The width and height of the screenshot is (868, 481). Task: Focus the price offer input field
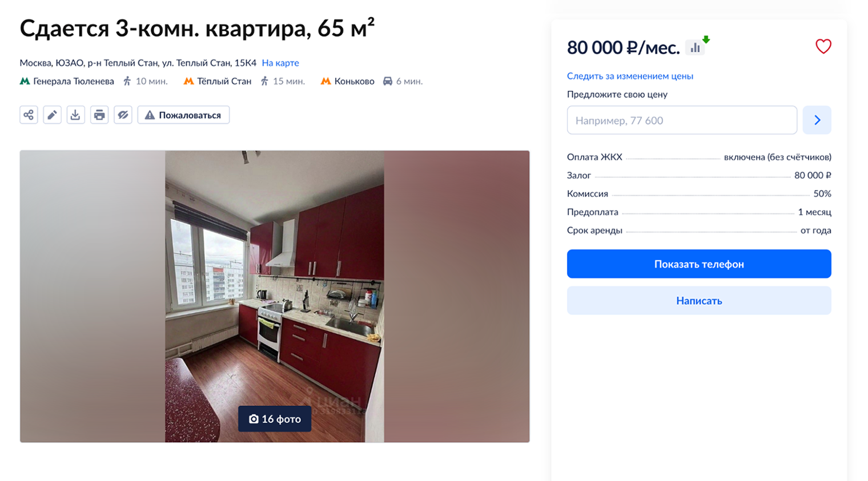[x=682, y=120]
